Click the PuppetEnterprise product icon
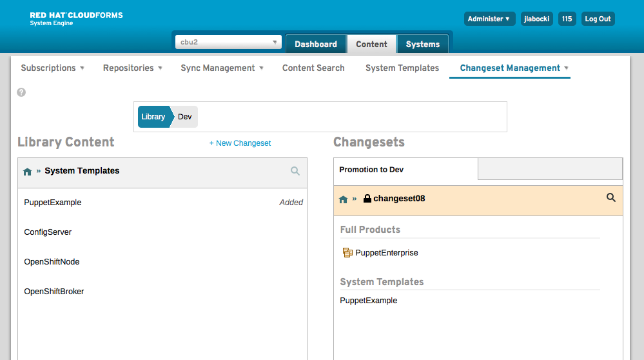 [x=347, y=253]
